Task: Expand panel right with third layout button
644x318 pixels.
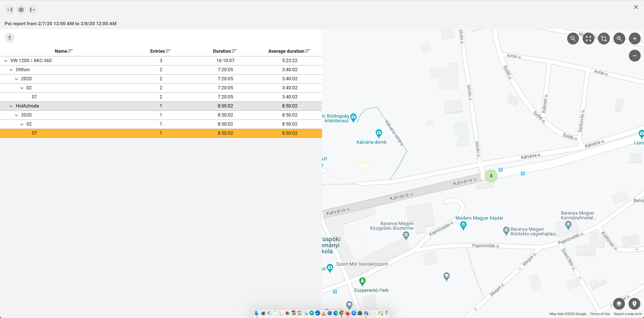Action: tap(33, 10)
